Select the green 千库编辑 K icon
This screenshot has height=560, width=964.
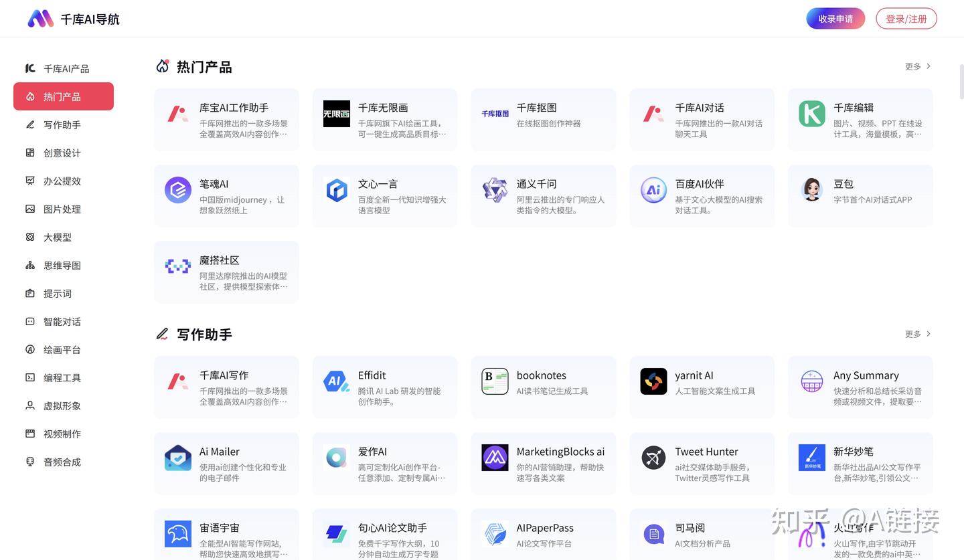(x=812, y=114)
